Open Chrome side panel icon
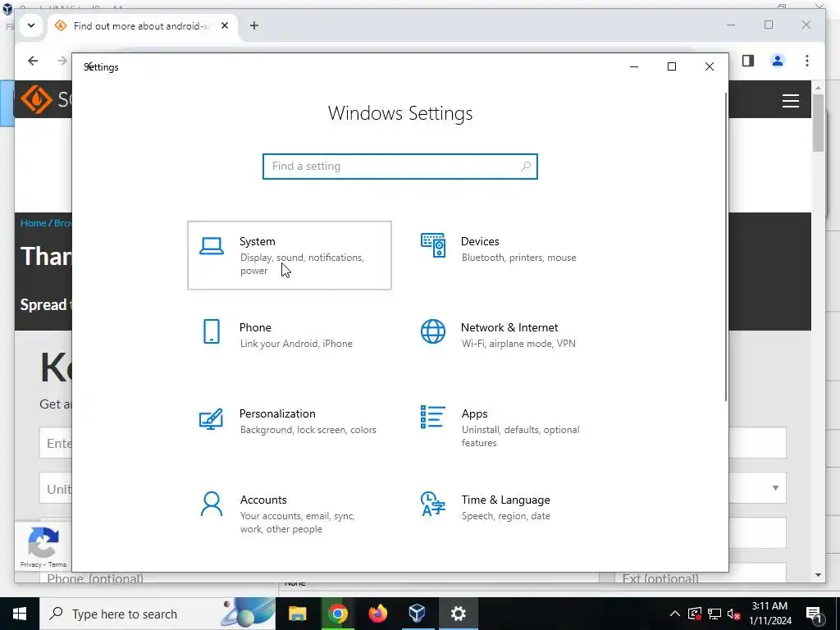The width and height of the screenshot is (840, 630). (748, 61)
